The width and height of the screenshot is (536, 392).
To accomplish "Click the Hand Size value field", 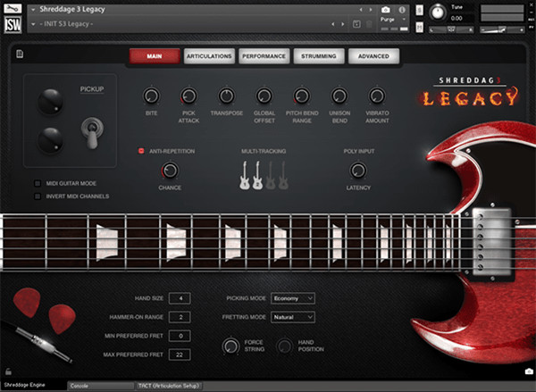I will coord(179,297).
